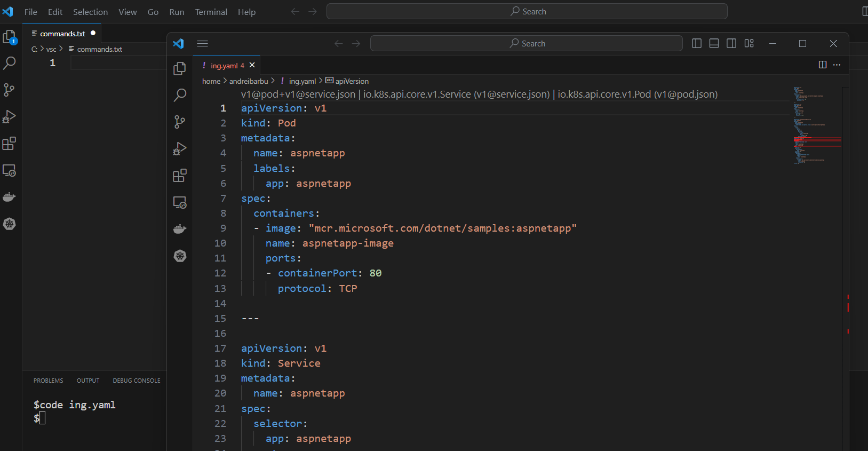Toggle secondary side bar layout button
The image size is (868, 451).
click(731, 44)
